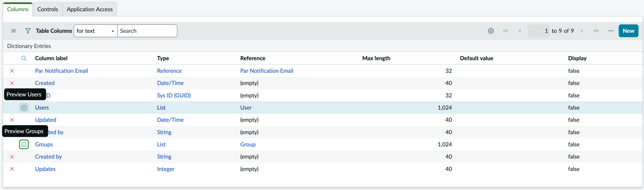Open the Application Access tab
The width and height of the screenshot is (644, 190).
point(90,9)
